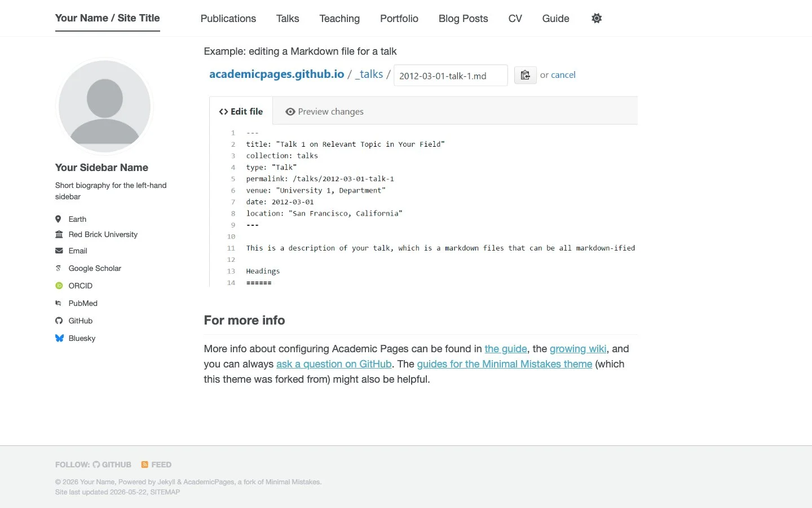Open 'guides for the Minimal Mistakes theme'

click(505, 364)
